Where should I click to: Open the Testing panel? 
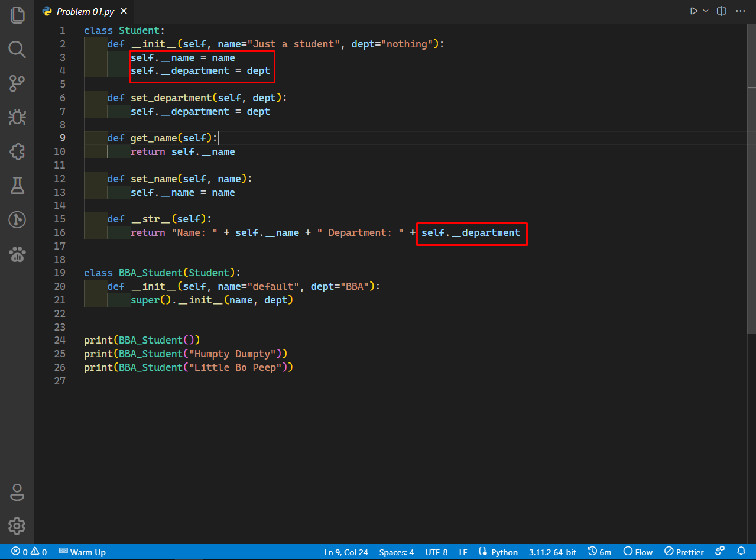(17, 185)
